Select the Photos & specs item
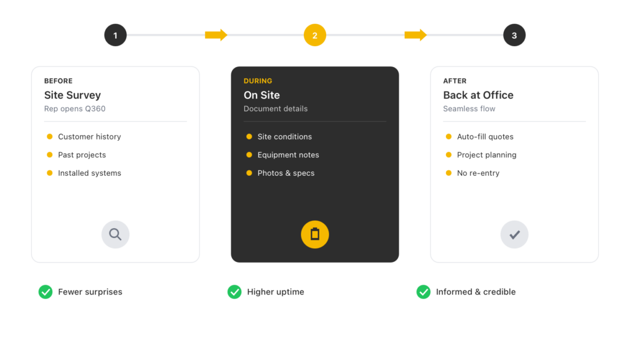The width and height of the screenshot is (630, 364). point(285,173)
